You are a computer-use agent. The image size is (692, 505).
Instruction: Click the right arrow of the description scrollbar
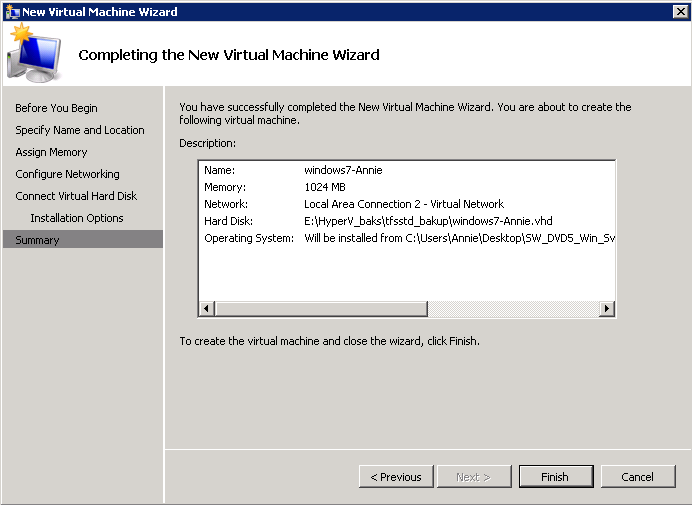[x=607, y=309]
